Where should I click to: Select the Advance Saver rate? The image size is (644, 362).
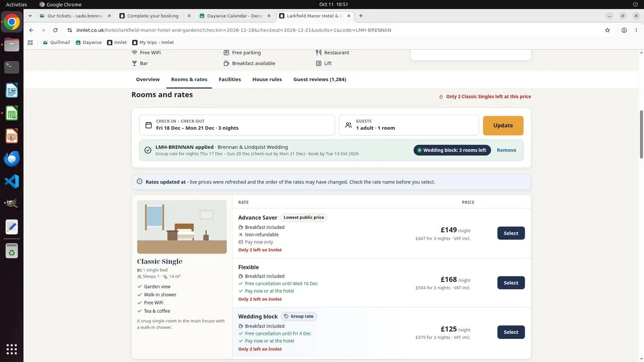(511, 233)
